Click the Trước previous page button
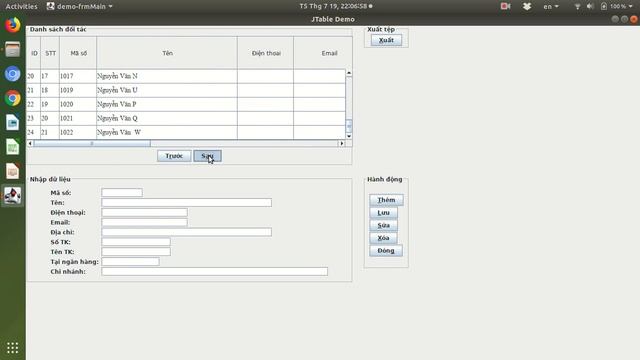 pos(174,156)
